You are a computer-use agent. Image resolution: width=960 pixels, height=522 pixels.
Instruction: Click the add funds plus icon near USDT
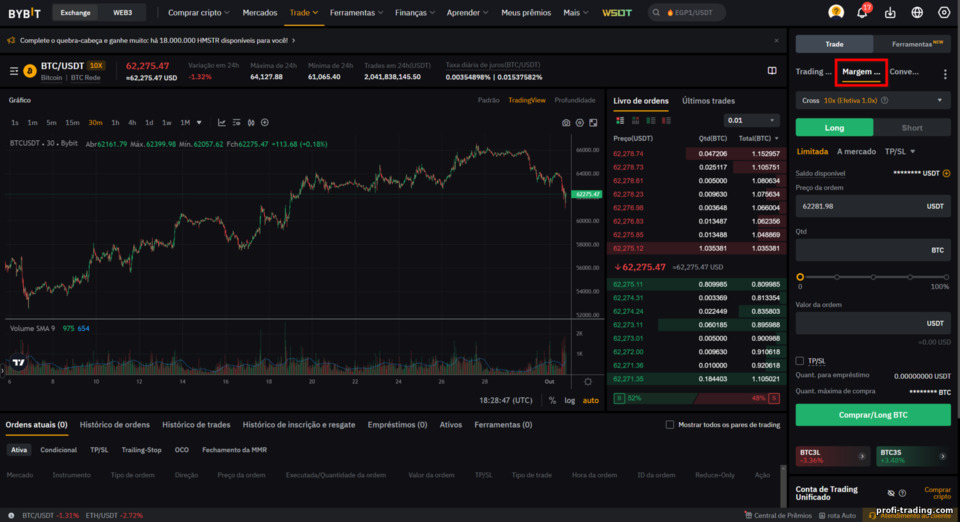coord(947,173)
